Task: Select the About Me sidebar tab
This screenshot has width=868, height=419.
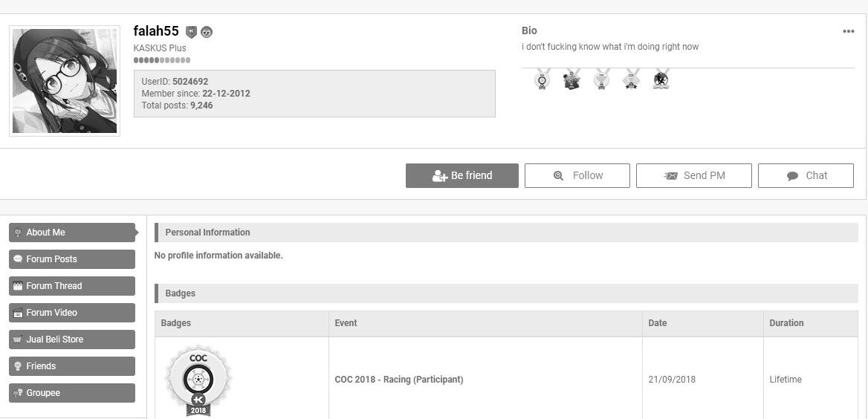Action: (71, 233)
